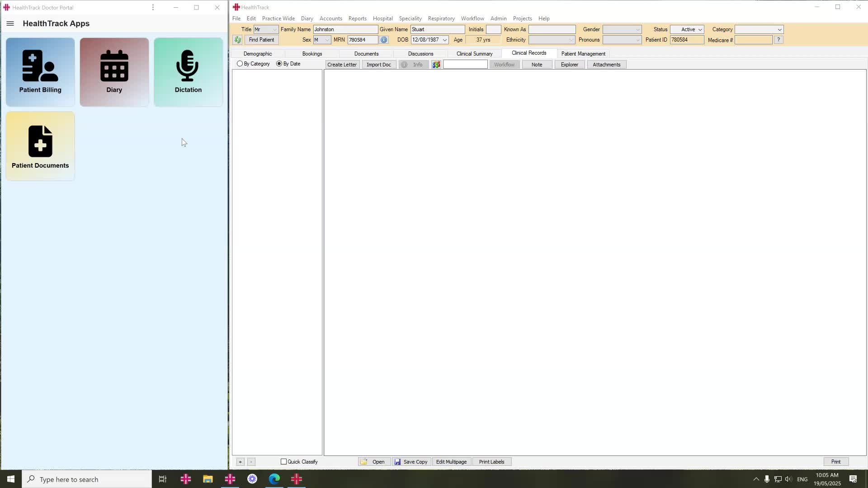The height and width of the screenshot is (488, 868).
Task: Open the Patient Documents app tile
Action: tap(40, 146)
